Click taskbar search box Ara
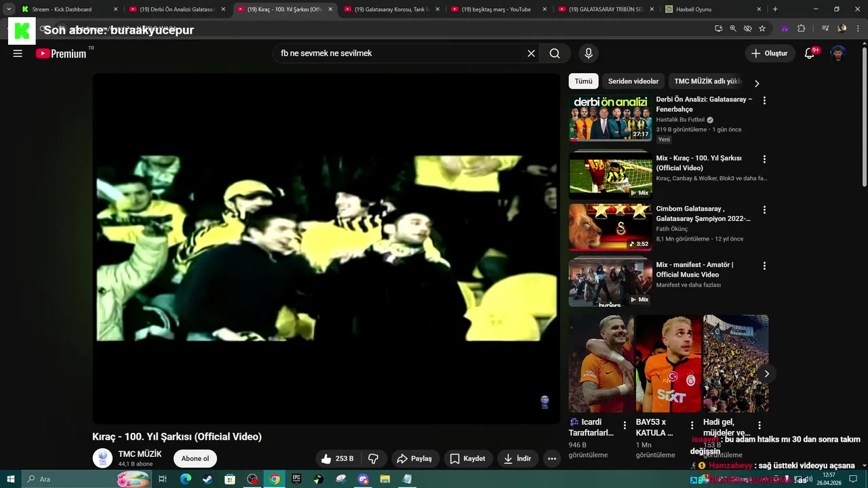The height and width of the screenshot is (488, 868). [85, 479]
